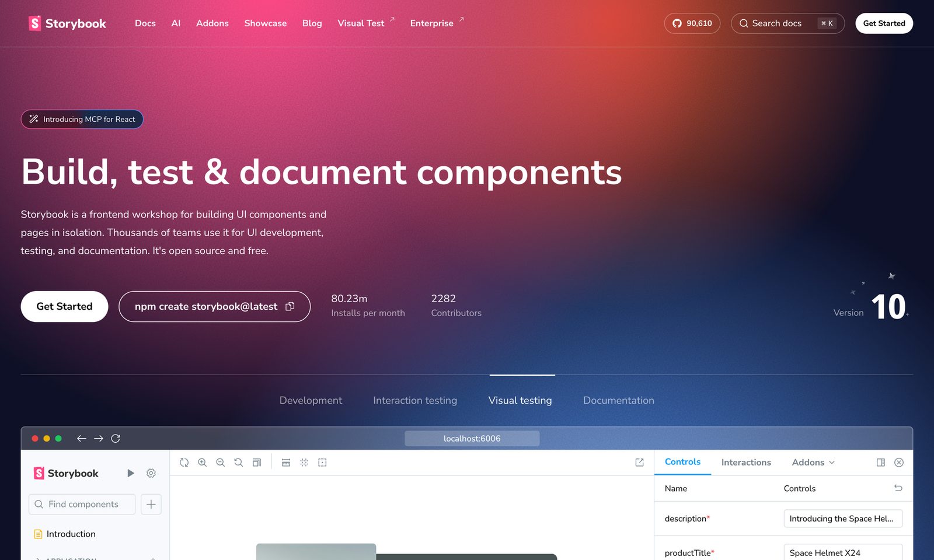Toggle the measure tool in the toolbar

[x=286, y=463]
